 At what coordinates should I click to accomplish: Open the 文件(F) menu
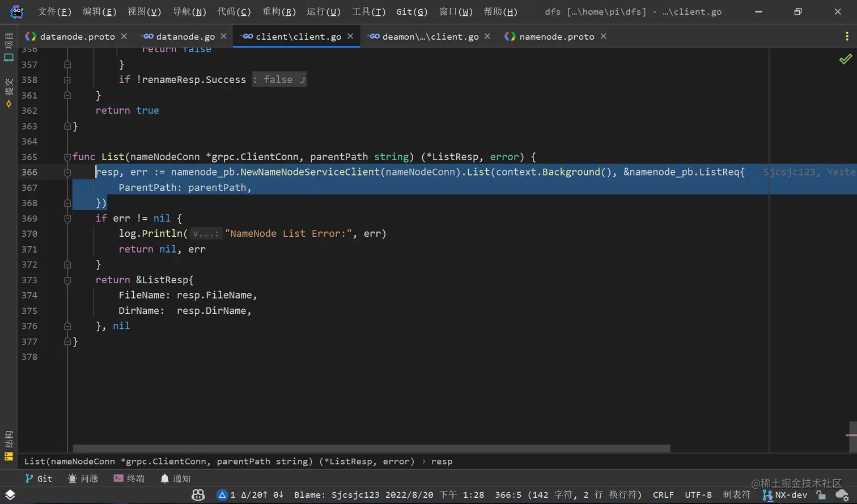coord(54,11)
